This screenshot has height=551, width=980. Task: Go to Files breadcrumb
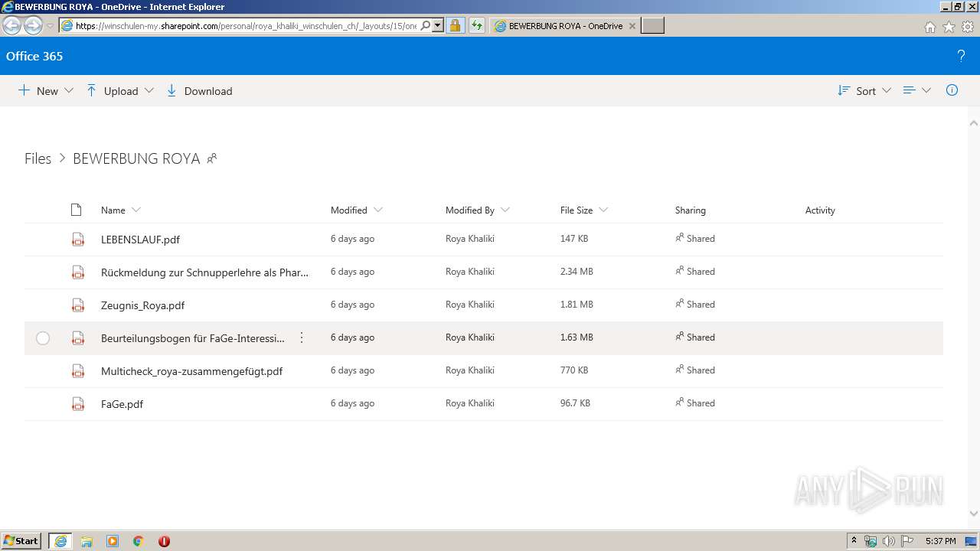click(38, 158)
